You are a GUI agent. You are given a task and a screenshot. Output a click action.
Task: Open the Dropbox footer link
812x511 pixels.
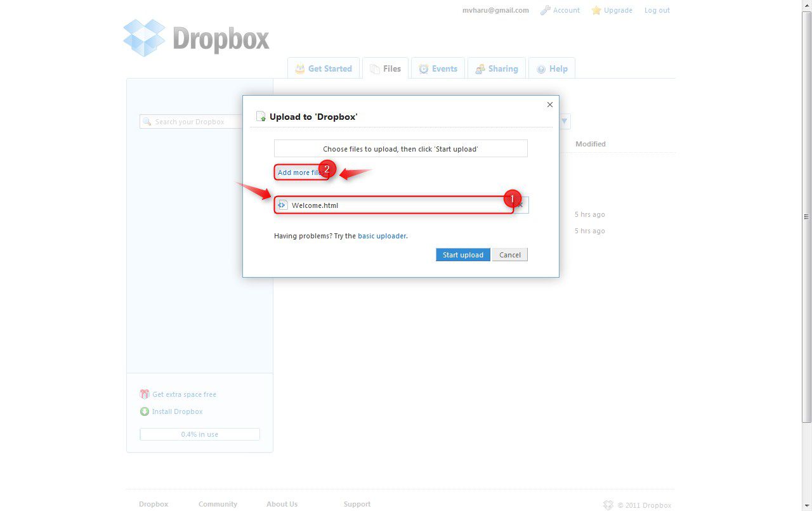(154, 504)
